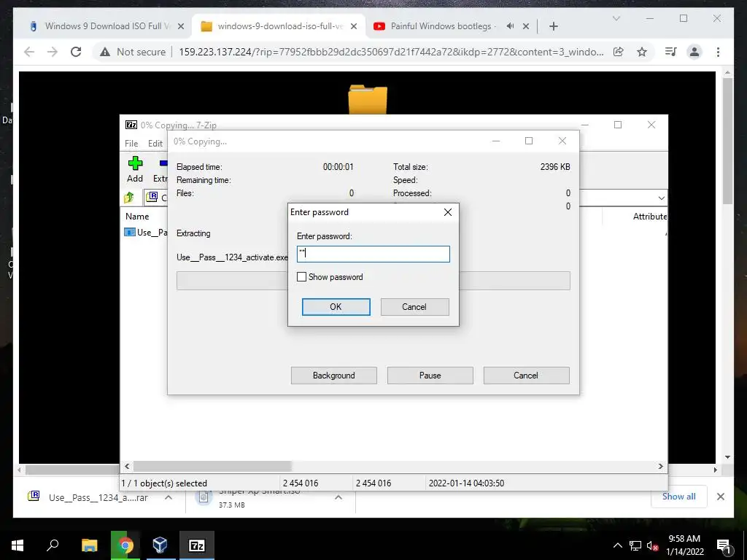The width and height of the screenshot is (747, 560).
Task: Click the yellow folder icon on page
Action: click(368, 99)
